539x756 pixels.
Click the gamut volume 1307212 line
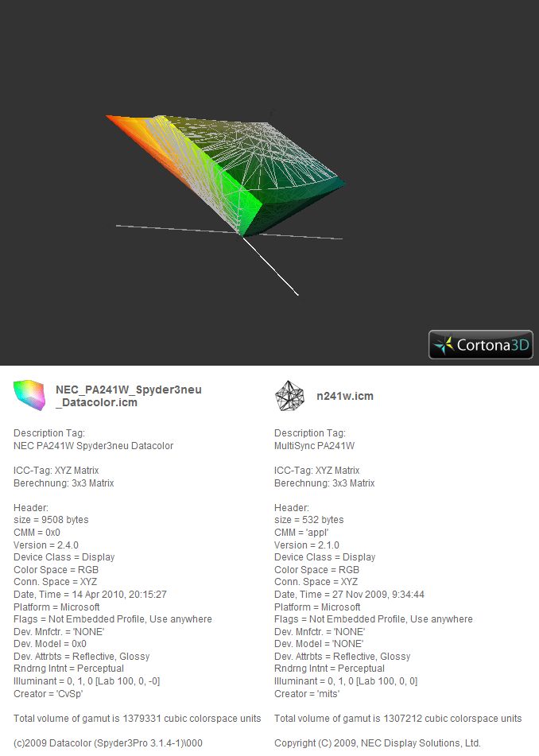398,719
